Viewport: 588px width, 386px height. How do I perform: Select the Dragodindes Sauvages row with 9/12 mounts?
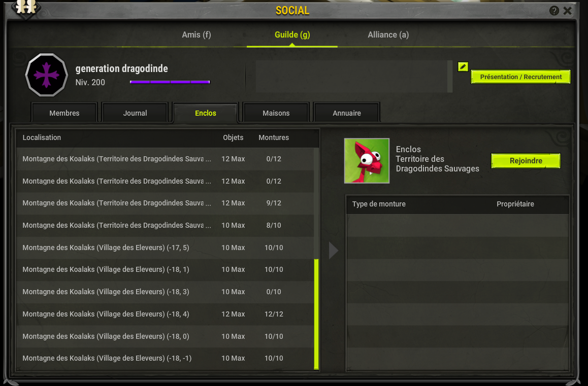[165, 203]
